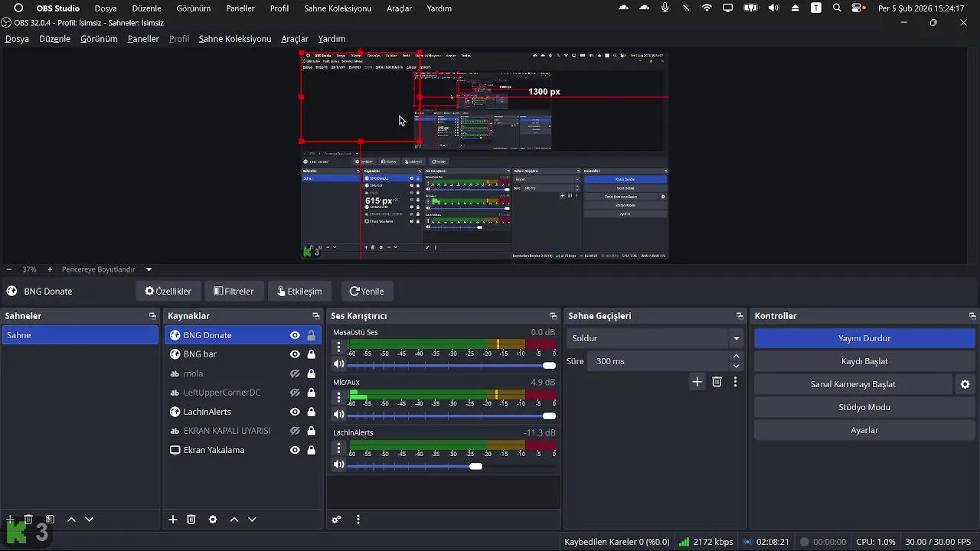Viewport: 980px width, 551px height.
Task: Open LachinAlerts three-dot options
Action: point(339,448)
